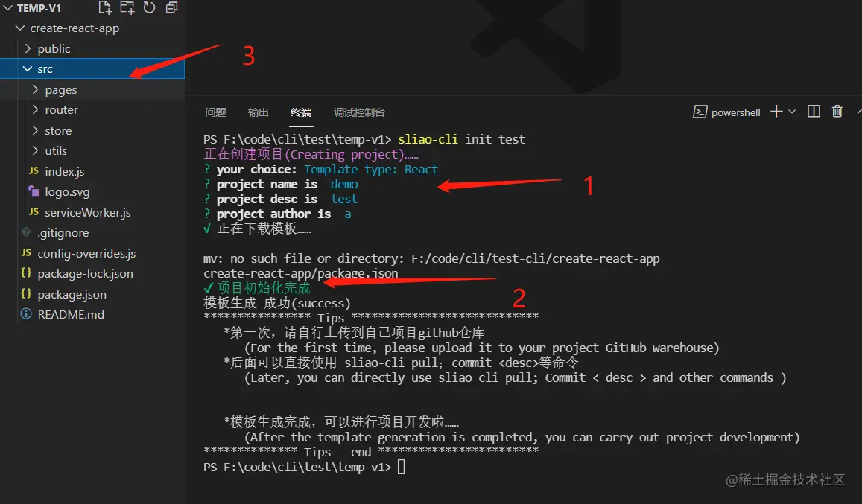This screenshot has width=862, height=504.
Task: Click the SVG icon beside logo.svg
Action: click(34, 191)
